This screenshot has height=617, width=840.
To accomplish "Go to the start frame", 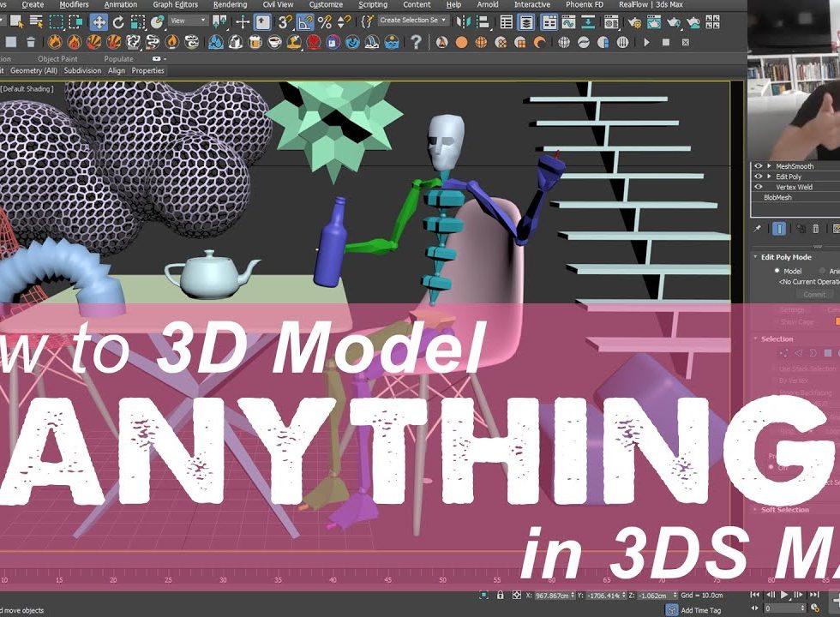I will pyautogui.click(x=755, y=595).
